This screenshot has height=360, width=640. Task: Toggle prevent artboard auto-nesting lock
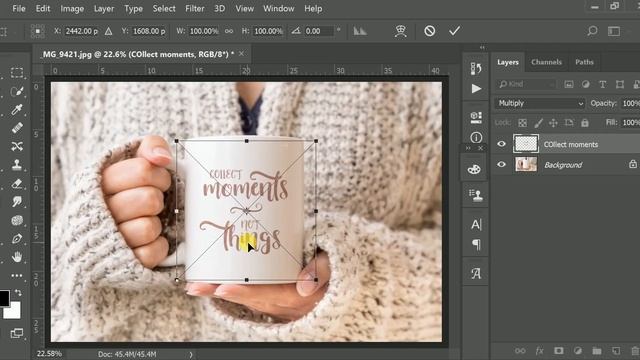(x=569, y=123)
